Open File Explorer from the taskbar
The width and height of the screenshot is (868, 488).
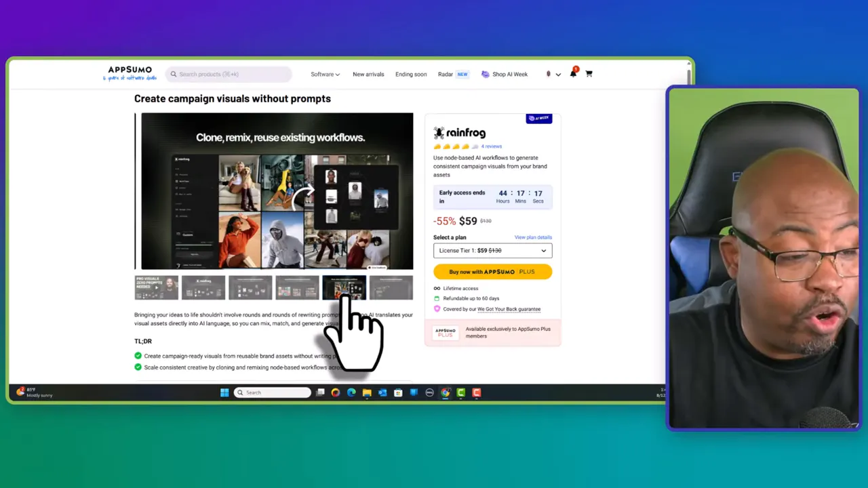point(367,392)
